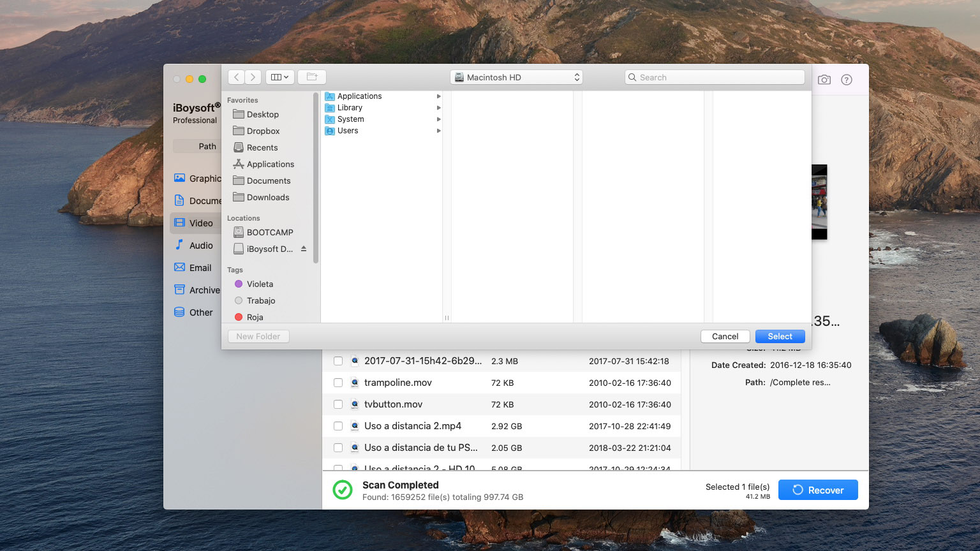Screen dimensions: 980x551
Task: Select the iBoysoft D... drive in Locations
Action: pos(263,249)
